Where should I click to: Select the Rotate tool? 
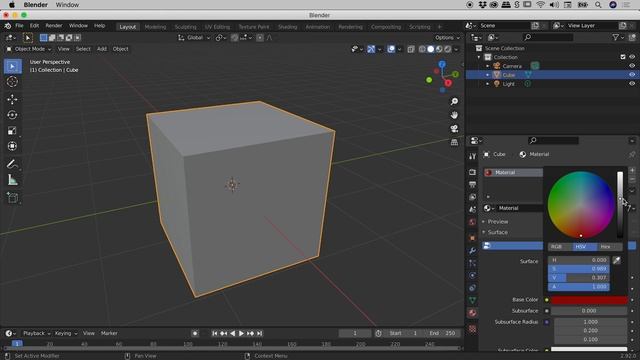click(12, 115)
